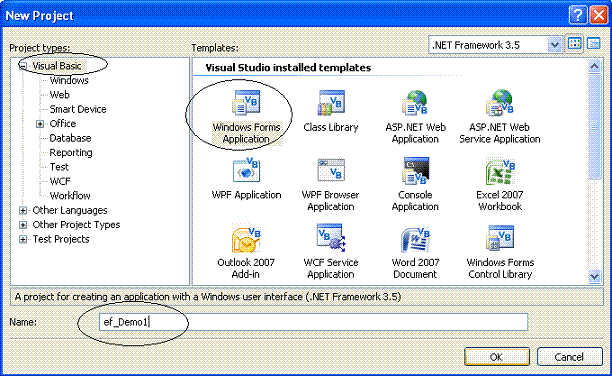Screen dimensions: 612x376
Task: Expand the Office tree node
Action: pos(40,124)
